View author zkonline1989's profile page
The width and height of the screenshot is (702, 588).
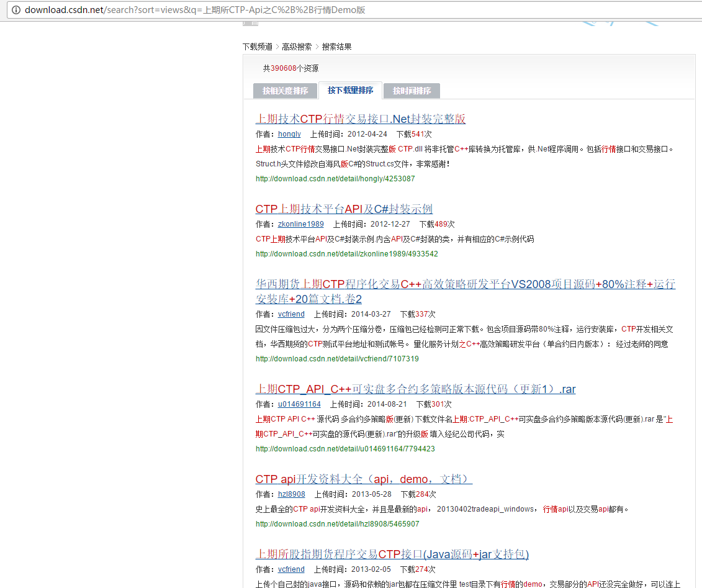click(300, 224)
